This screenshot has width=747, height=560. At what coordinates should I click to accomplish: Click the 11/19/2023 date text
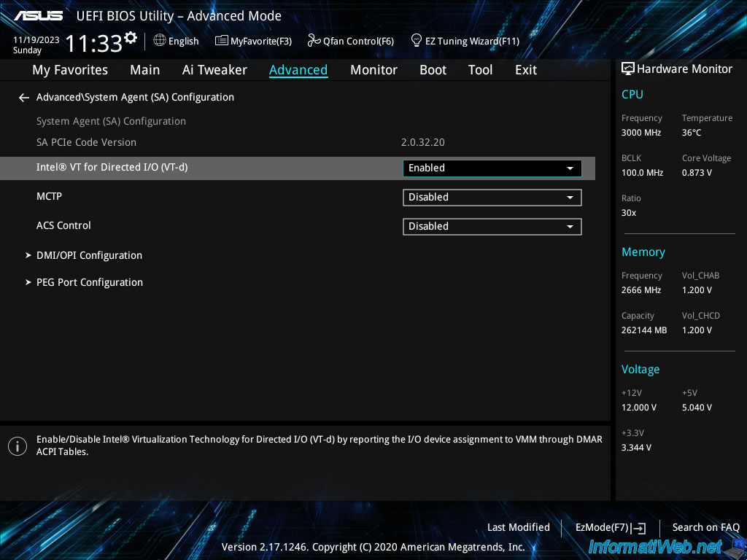click(36, 40)
